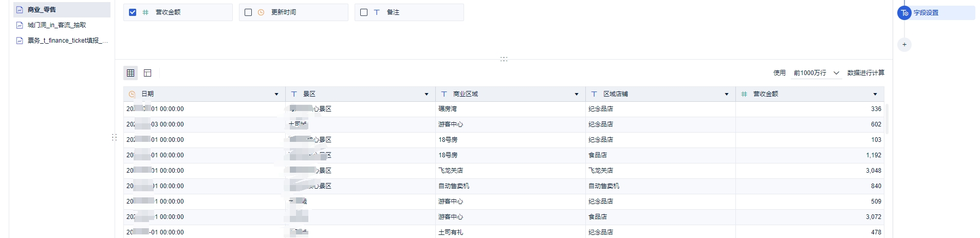Click the 字段设置 step circle icon
The image size is (980, 238).
pos(904,13)
